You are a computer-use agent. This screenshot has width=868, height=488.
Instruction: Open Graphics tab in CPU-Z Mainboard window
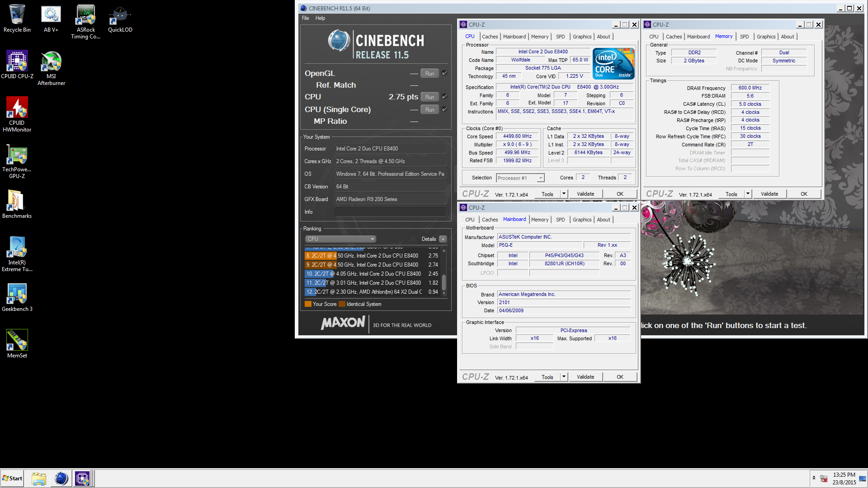click(582, 220)
